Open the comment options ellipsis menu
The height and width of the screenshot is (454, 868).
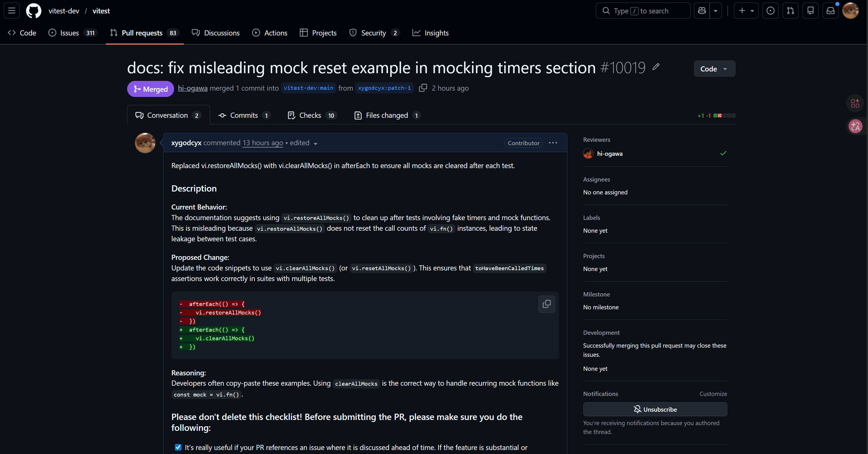[x=552, y=143]
